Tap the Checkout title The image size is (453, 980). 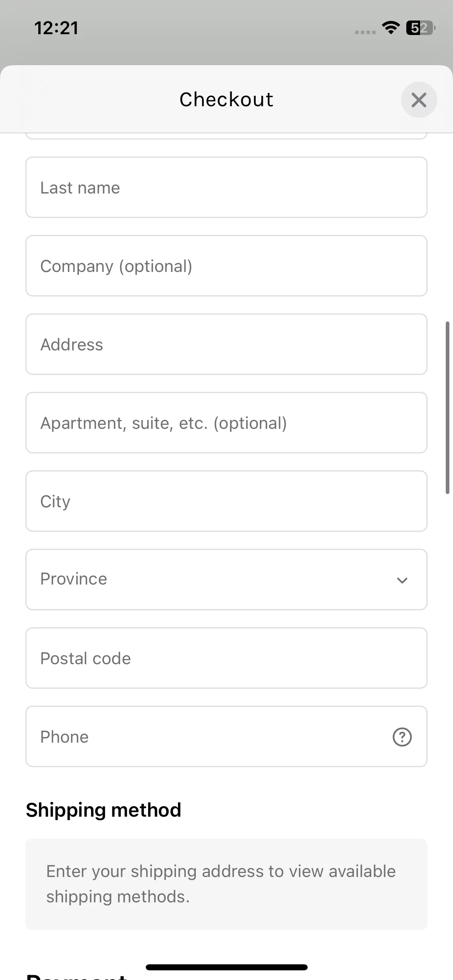pyautogui.click(x=226, y=99)
